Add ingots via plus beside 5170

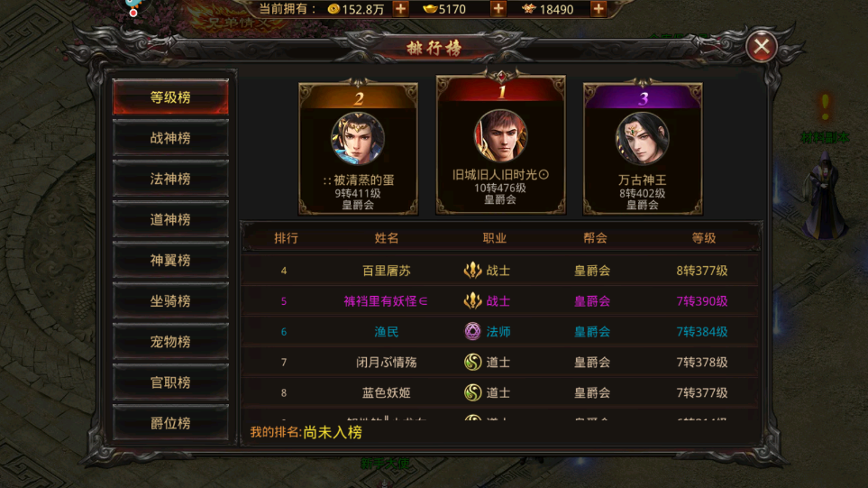click(498, 9)
